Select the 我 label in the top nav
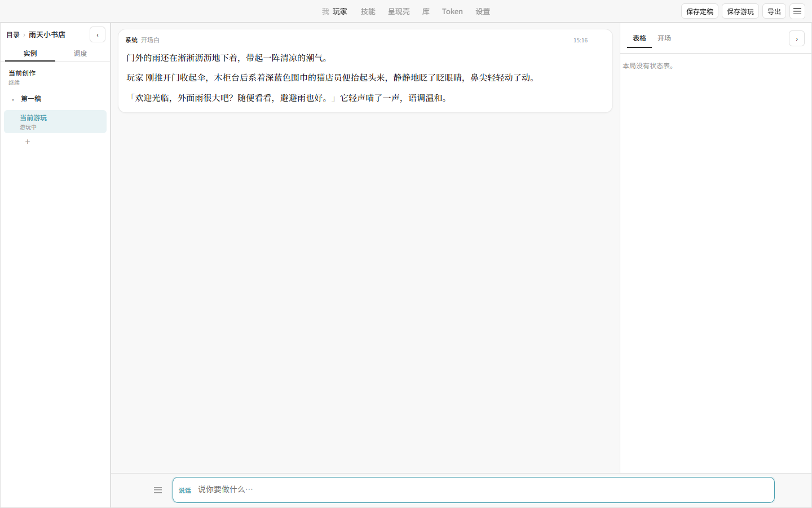The width and height of the screenshot is (812, 508). pyautogui.click(x=325, y=11)
